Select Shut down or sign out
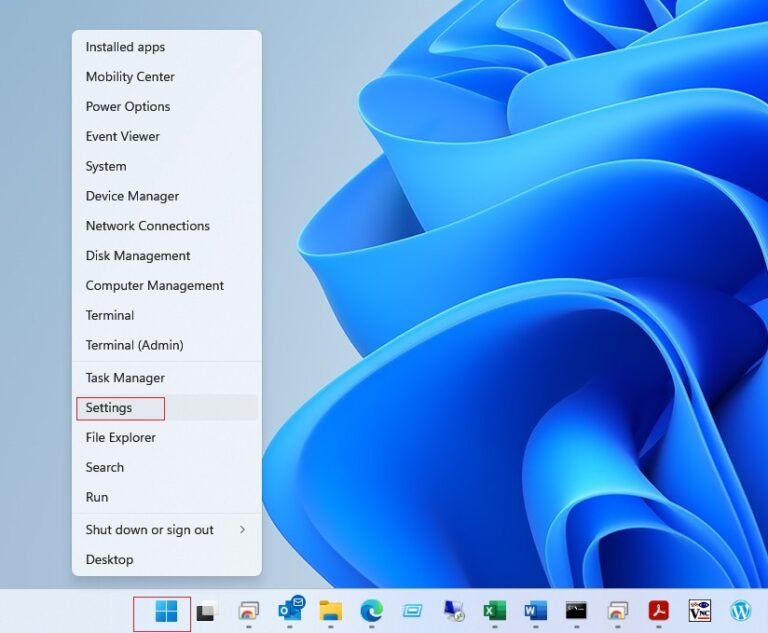768x633 pixels. [x=167, y=530]
